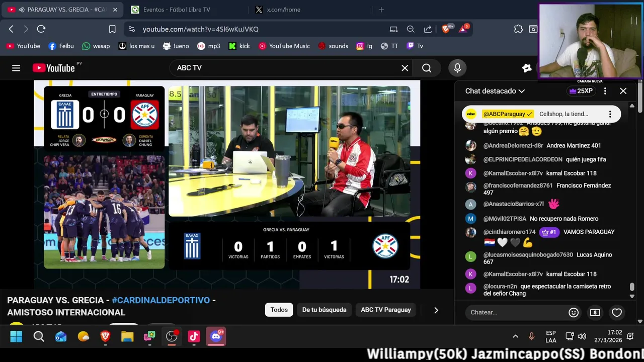644x362 pixels.
Task: Expand the Chat destacado dropdown
Action: (495, 91)
